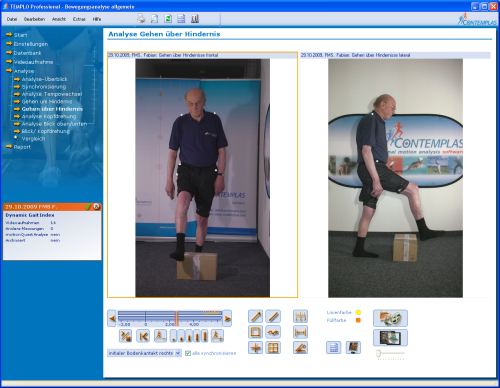
Task: Select the ascending bars speed control
Action: 189,336
